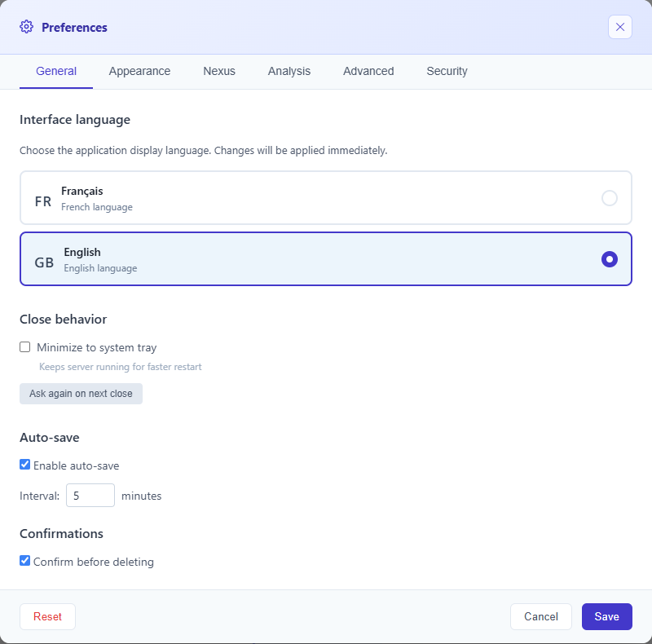Click the GB flag icon for English
The image size is (652, 644).
click(43, 261)
